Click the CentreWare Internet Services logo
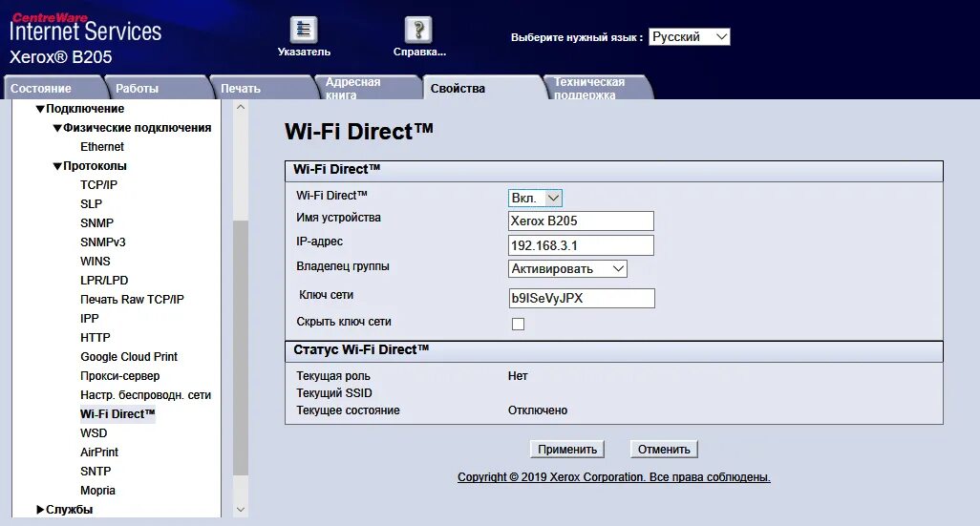Viewport: 980px width, 526px height. (x=86, y=28)
